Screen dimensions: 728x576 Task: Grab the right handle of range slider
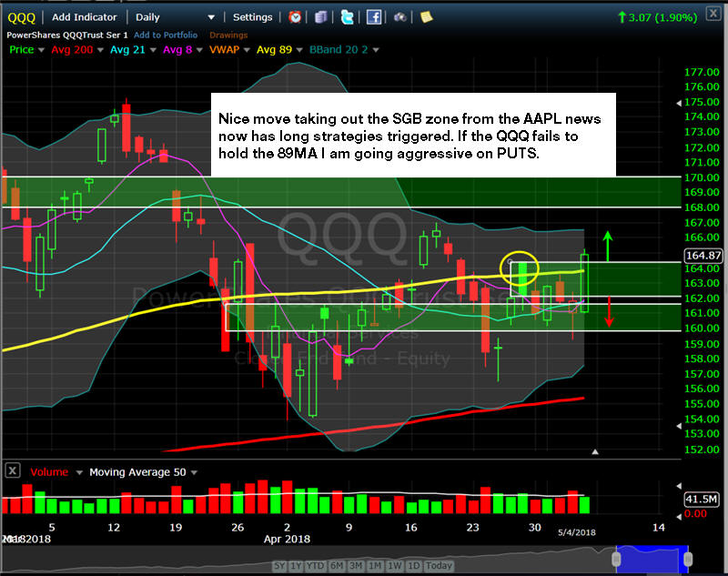(688, 559)
